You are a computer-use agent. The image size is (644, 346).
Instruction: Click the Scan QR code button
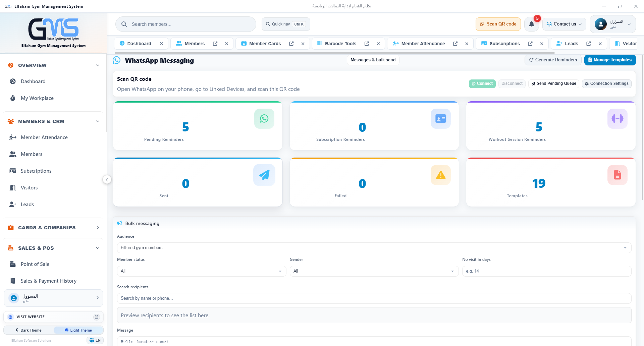click(x=498, y=24)
